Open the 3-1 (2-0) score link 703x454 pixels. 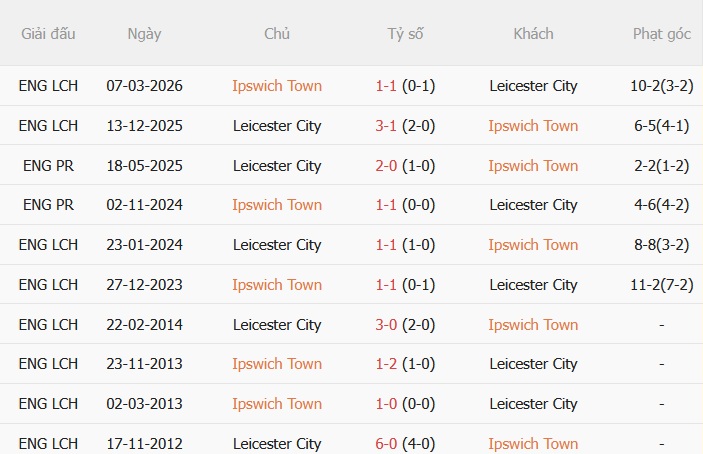click(x=405, y=126)
